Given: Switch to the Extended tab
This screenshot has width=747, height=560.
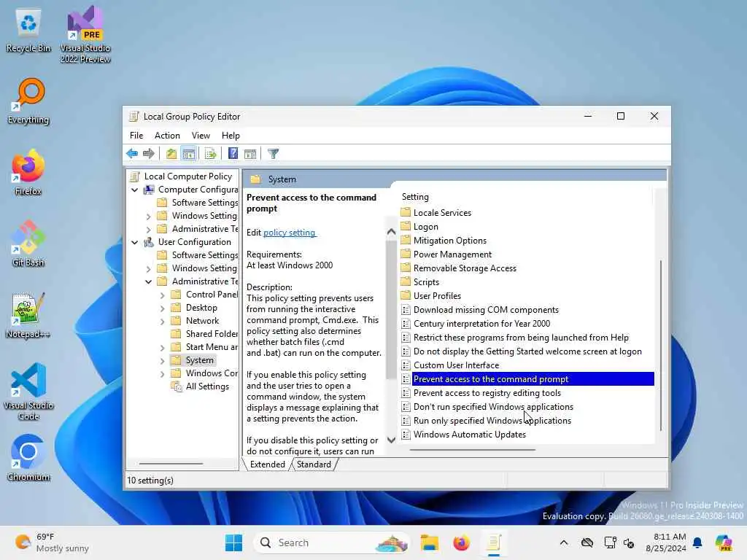Looking at the screenshot, I should coord(267,464).
